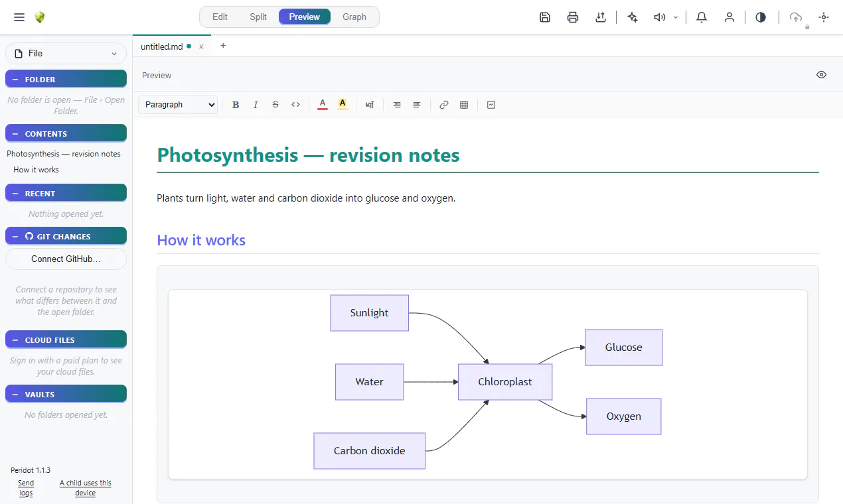The height and width of the screenshot is (504, 843).
Task: Switch to Edit view
Action: pos(220,17)
